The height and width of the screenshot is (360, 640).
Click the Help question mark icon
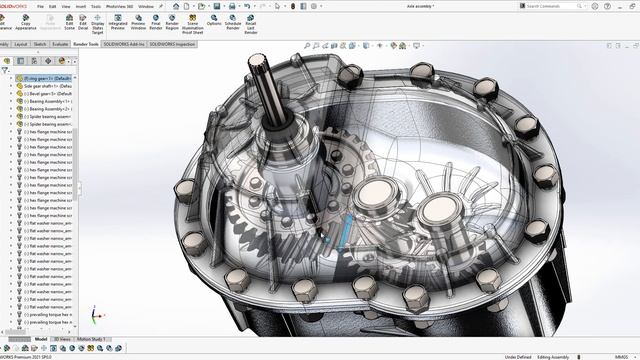(x=607, y=6)
